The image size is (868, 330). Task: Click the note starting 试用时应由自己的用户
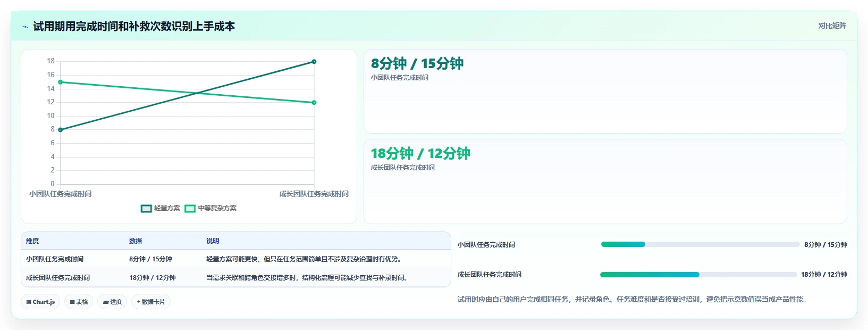pos(634,300)
